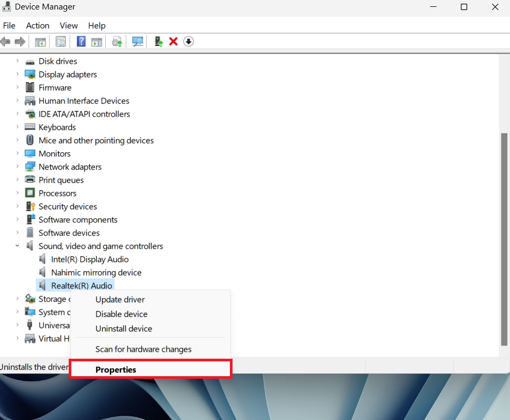Click the Disable device down-arrow toolbar icon
The height and width of the screenshot is (420, 510).
pos(188,41)
